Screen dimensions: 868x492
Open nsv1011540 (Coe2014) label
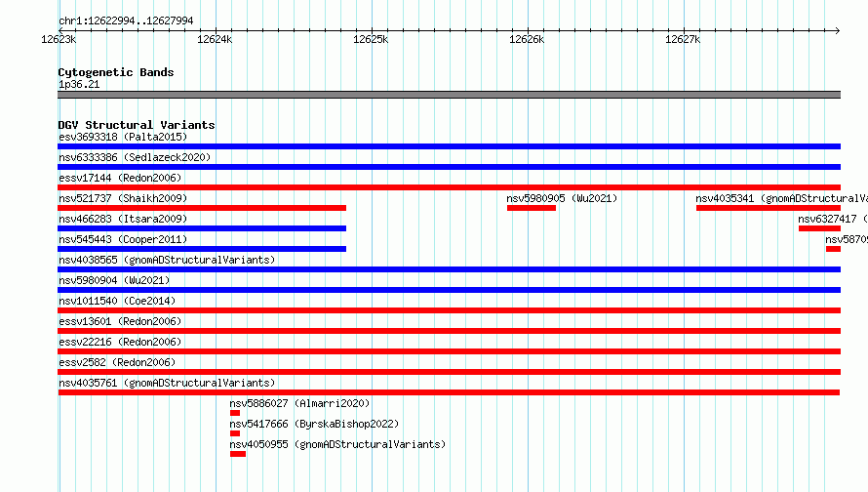(117, 301)
